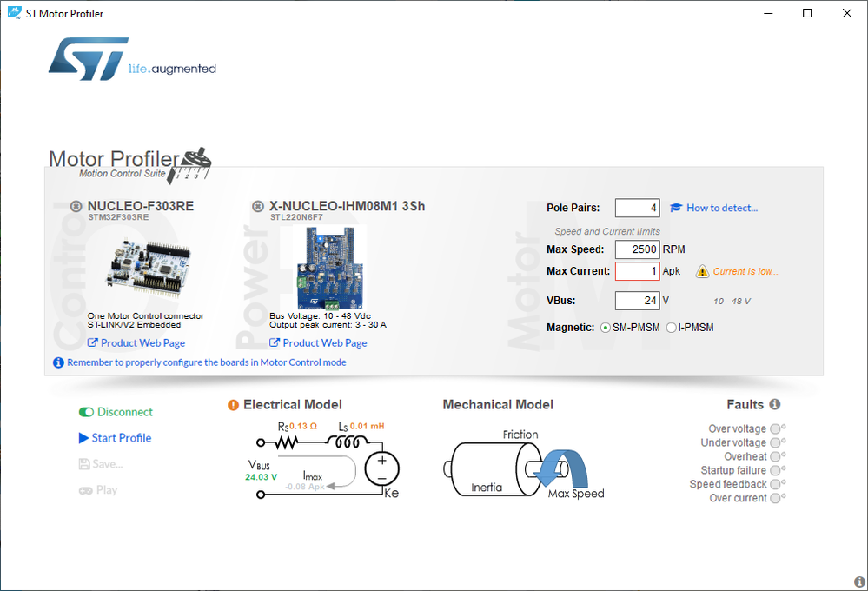Viewport: 868px width, 591px height.
Task: Click the Start Profile button
Action: point(116,438)
